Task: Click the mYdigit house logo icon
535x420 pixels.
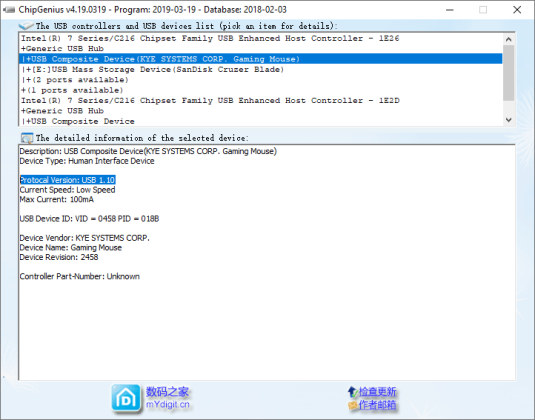Action: tap(126, 398)
